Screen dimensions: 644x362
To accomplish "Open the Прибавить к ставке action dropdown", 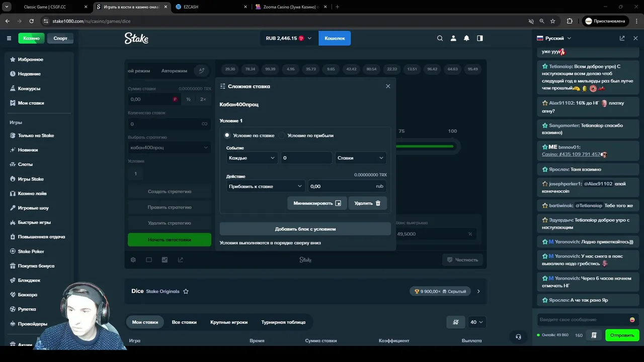I will click(266, 186).
